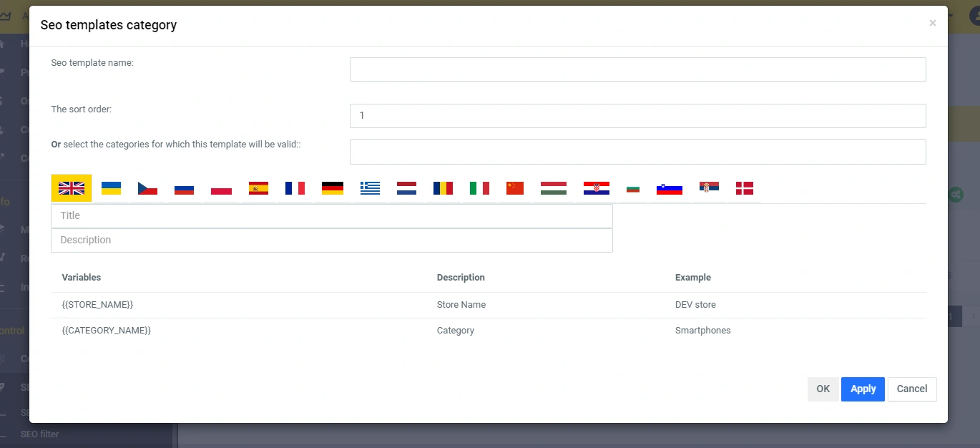Image resolution: width=980 pixels, height=448 pixels.
Task: Select the Romanian flag language tab
Action: coord(443,188)
